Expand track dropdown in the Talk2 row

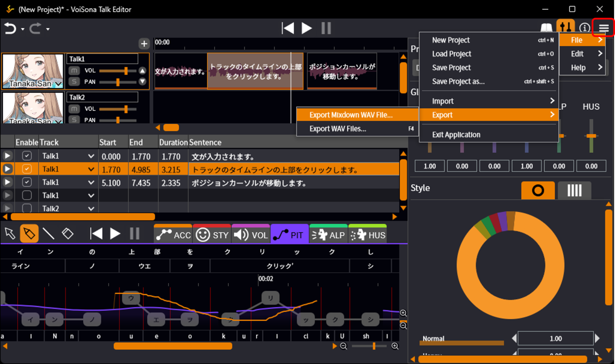pyautogui.click(x=91, y=208)
